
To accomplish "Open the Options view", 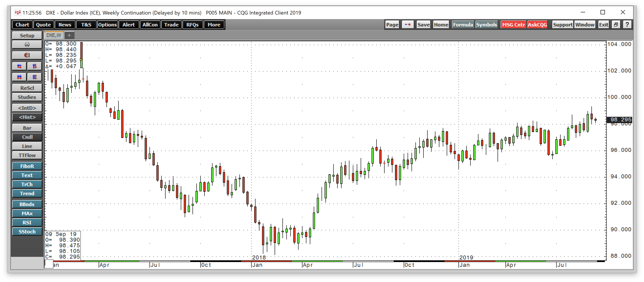I will click(107, 25).
